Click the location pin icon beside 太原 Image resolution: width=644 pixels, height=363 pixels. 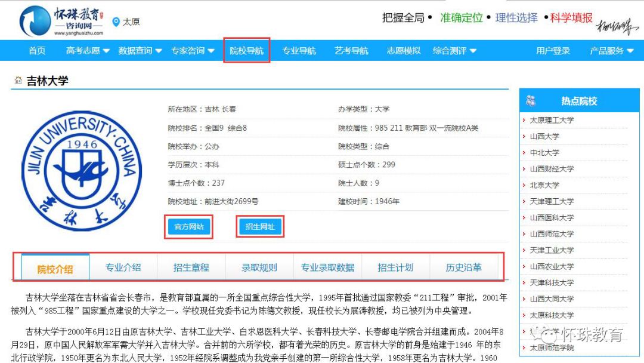pyautogui.click(x=116, y=21)
